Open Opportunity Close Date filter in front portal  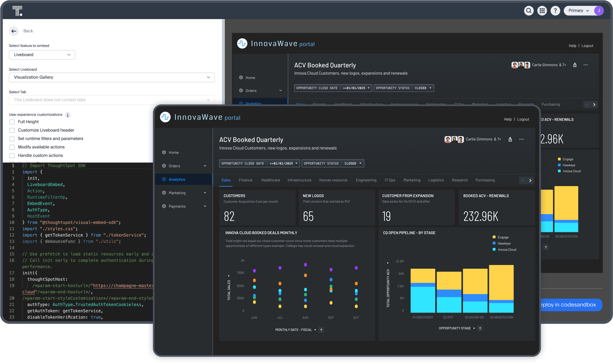click(259, 163)
